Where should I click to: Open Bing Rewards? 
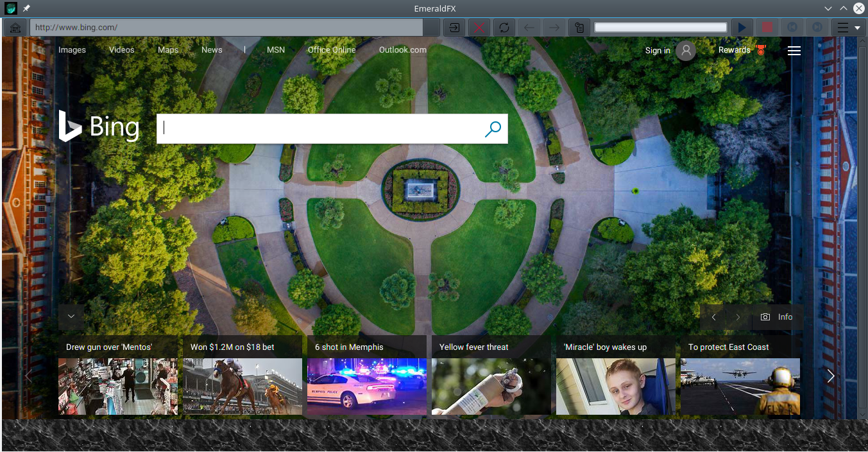click(735, 50)
